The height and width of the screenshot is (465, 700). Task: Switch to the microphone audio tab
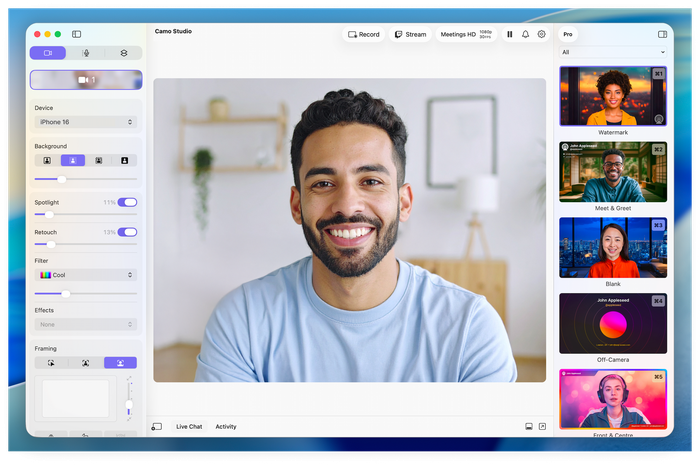tap(86, 53)
